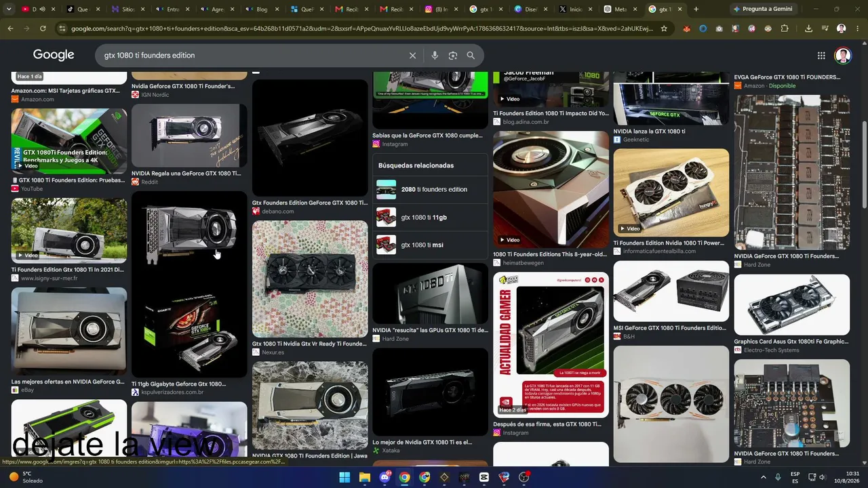Open File Explorer from the taskbar
The width and height of the screenshot is (868, 488).
[x=365, y=477]
